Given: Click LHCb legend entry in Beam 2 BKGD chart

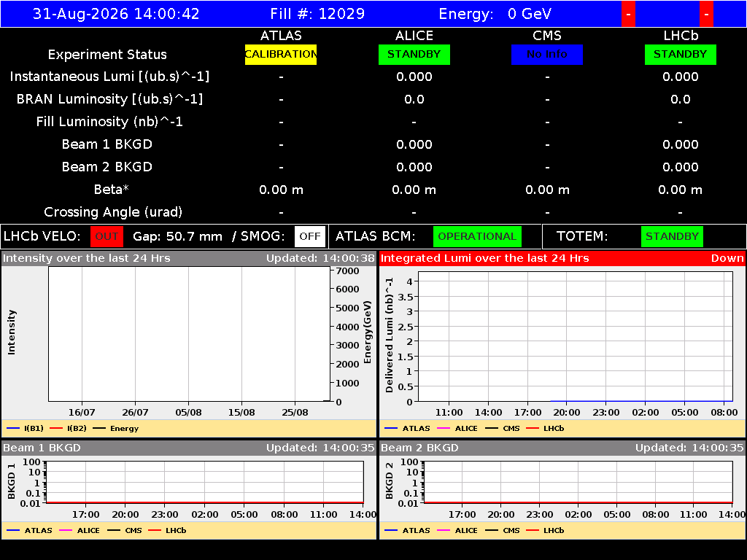Looking at the screenshot, I should point(545,530).
